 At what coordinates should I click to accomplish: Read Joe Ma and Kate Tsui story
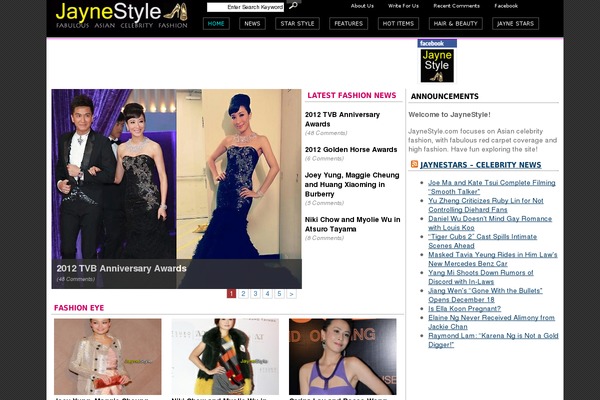[492, 187]
